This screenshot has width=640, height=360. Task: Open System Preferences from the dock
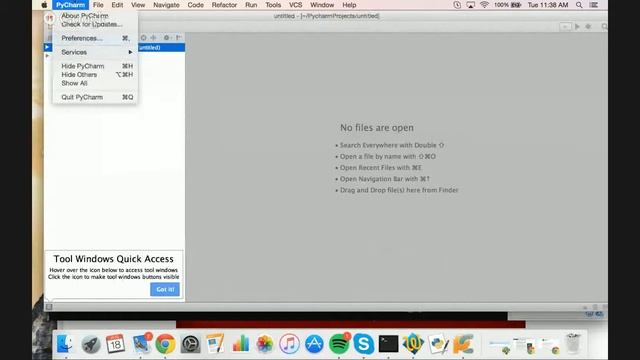tap(190, 344)
